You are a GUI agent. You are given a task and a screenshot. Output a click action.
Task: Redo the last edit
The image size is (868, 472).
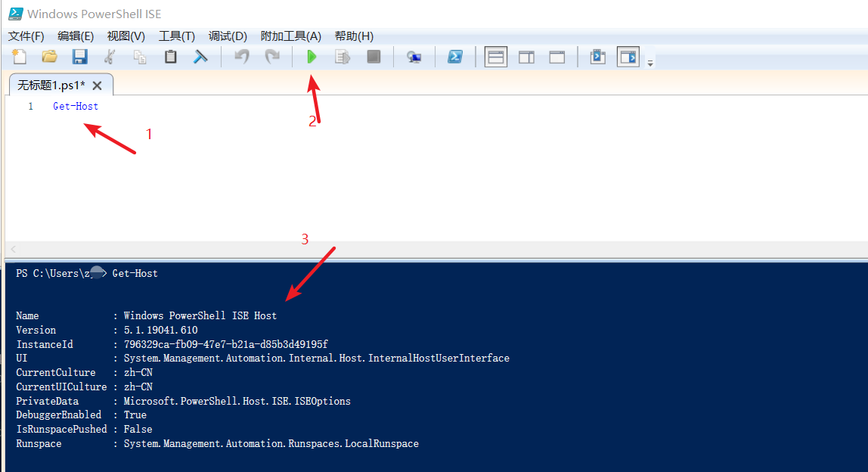click(x=271, y=57)
